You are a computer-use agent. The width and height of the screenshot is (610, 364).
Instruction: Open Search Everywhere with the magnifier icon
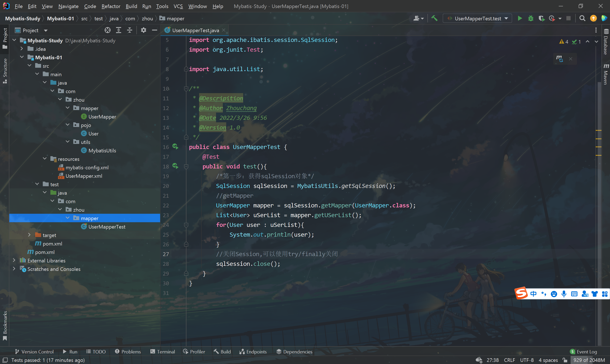pyautogui.click(x=582, y=18)
